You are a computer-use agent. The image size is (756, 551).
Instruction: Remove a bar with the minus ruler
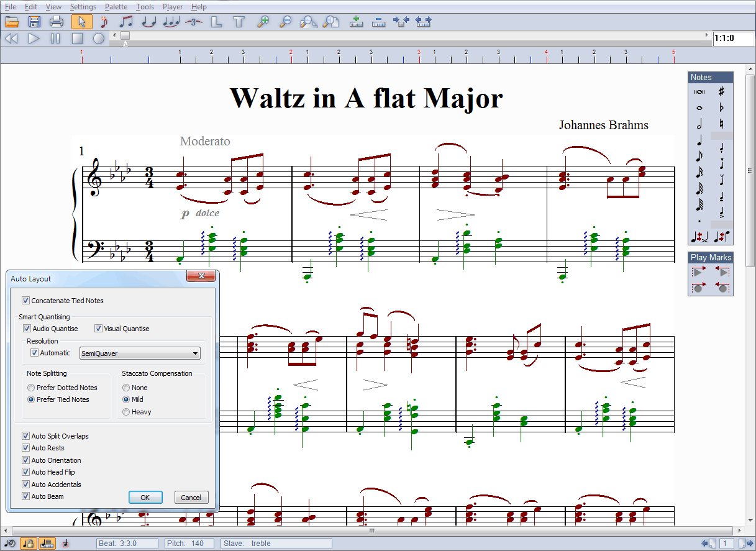[x=378, y=22]
